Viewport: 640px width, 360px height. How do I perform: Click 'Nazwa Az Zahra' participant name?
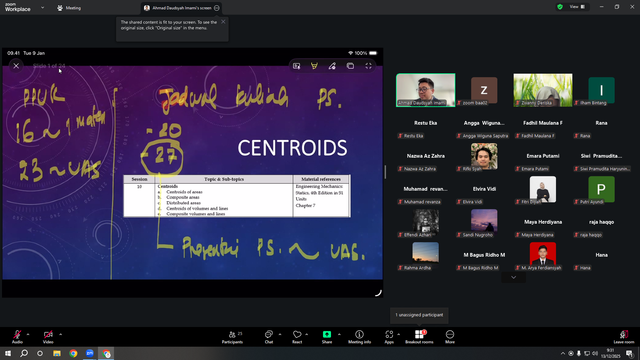coord(425,156)
